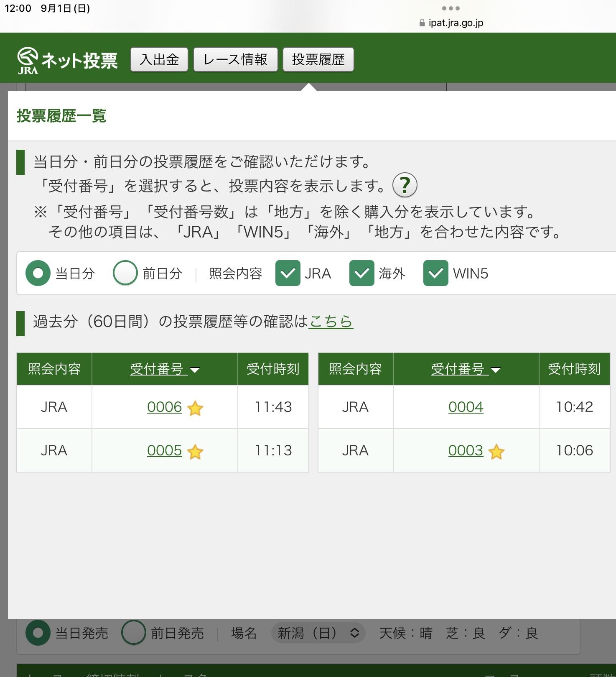Open the 入出金 menu
This screenshot has width=616, height=677.
(x=159, y=59)
